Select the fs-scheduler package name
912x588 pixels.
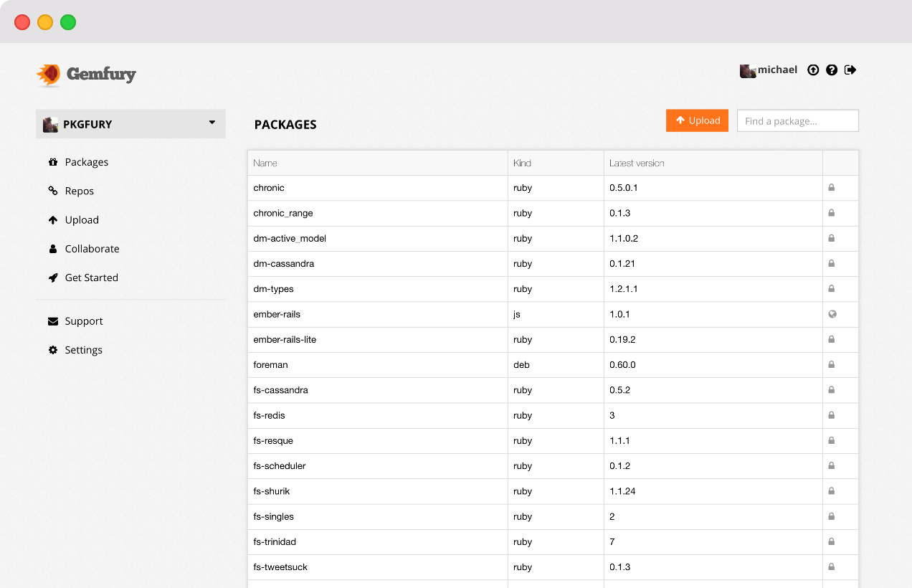(280, 466)
